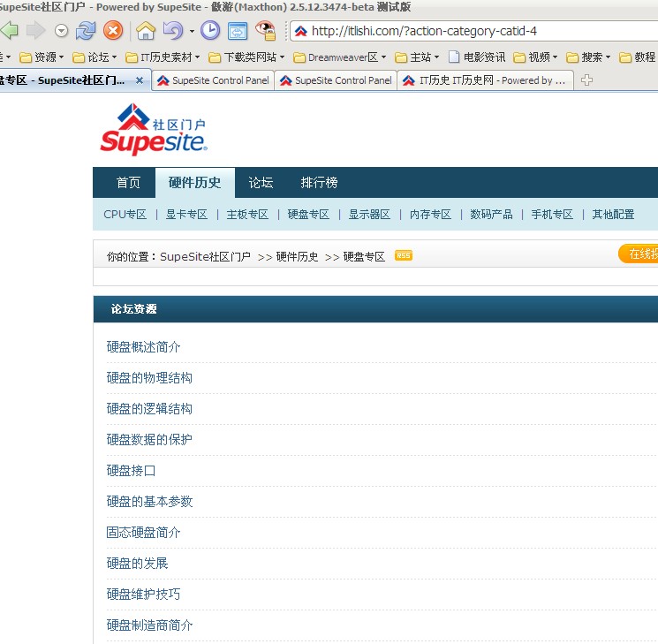Open the 资源 favorites folder
This screenshot has height=644, width=658.
(42, 57)
